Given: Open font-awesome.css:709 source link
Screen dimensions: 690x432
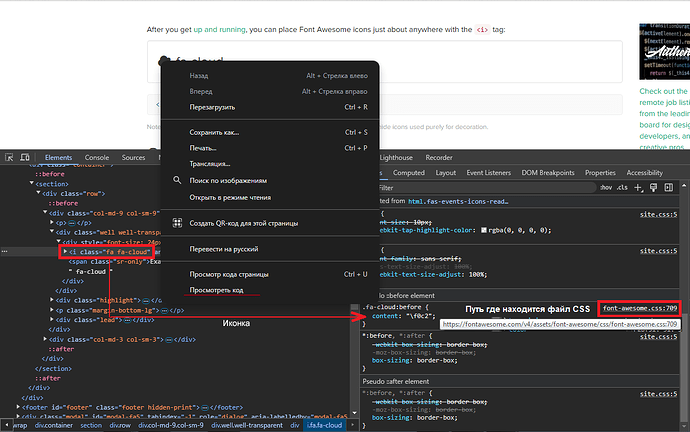Looking at the screenshot, I should pyautogui.click(x=640, y=306).
